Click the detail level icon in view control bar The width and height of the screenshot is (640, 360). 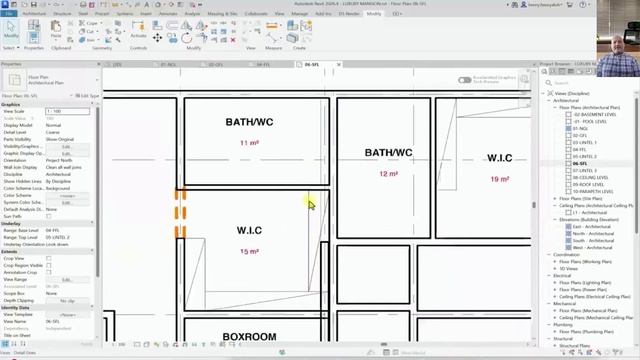(x=137, y=344)
